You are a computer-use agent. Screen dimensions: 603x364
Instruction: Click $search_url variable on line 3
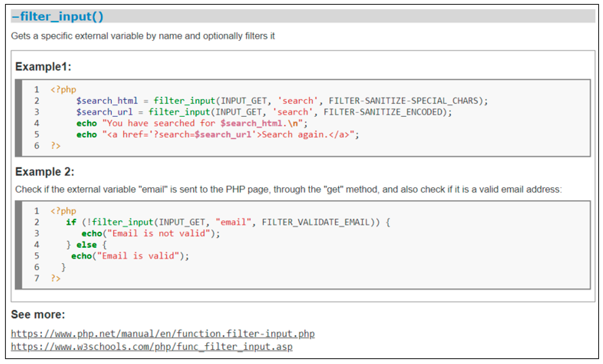(104, 112)
